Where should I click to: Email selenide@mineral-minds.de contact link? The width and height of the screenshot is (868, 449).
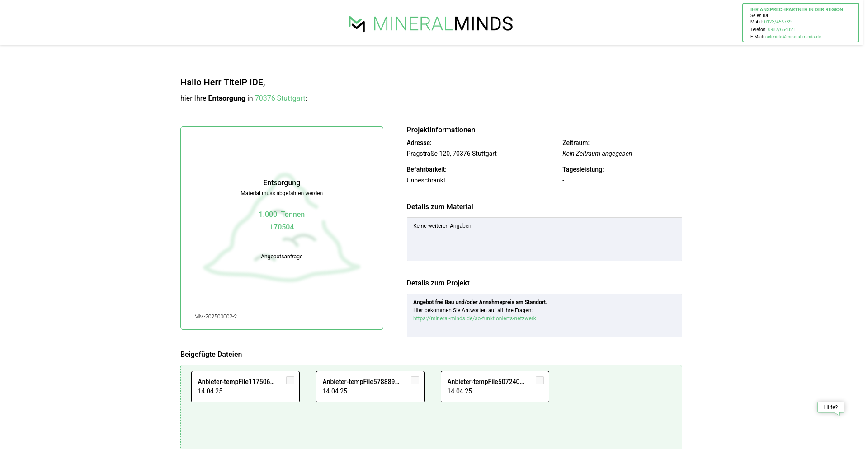pos(793,37)
